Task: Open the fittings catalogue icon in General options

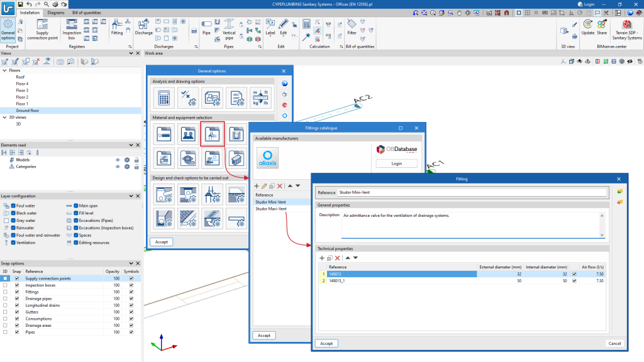Action: coord(213,134)
